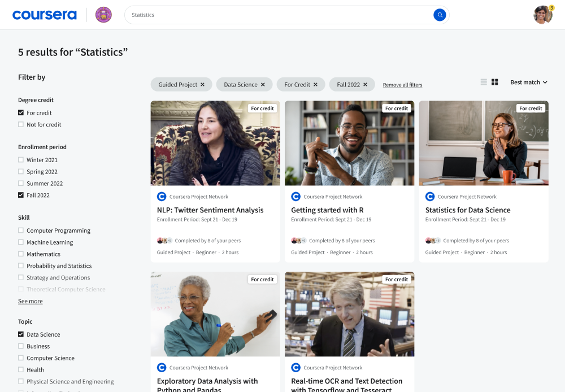Open Statistics for Data Science title
Screen dimensions: 565x392
tap(468, 210)
